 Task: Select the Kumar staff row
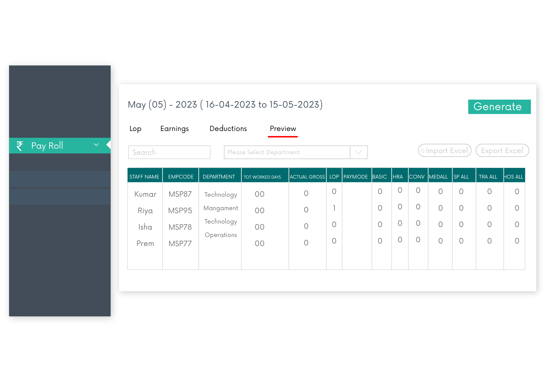[145, 194]
